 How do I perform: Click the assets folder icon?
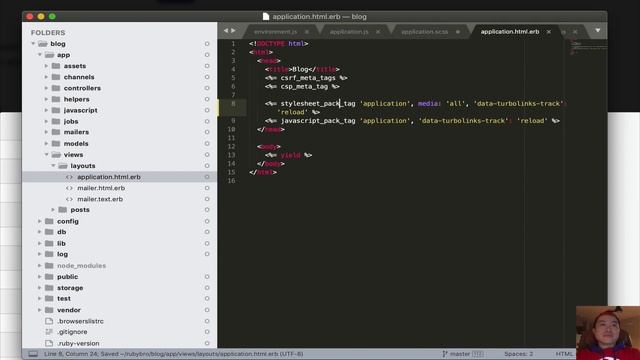tap(56, 66)
